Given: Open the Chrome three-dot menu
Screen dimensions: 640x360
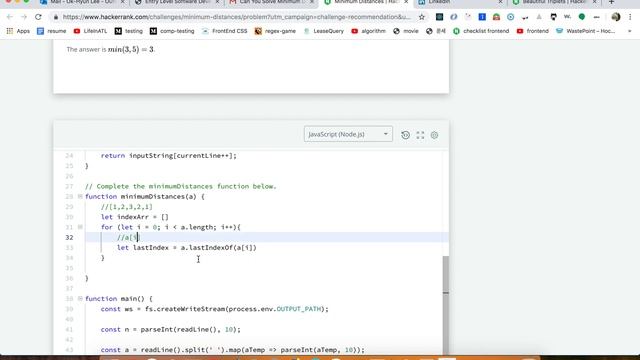Looking at the screenshot, I should pyautogui.click(x=630, y=17).
